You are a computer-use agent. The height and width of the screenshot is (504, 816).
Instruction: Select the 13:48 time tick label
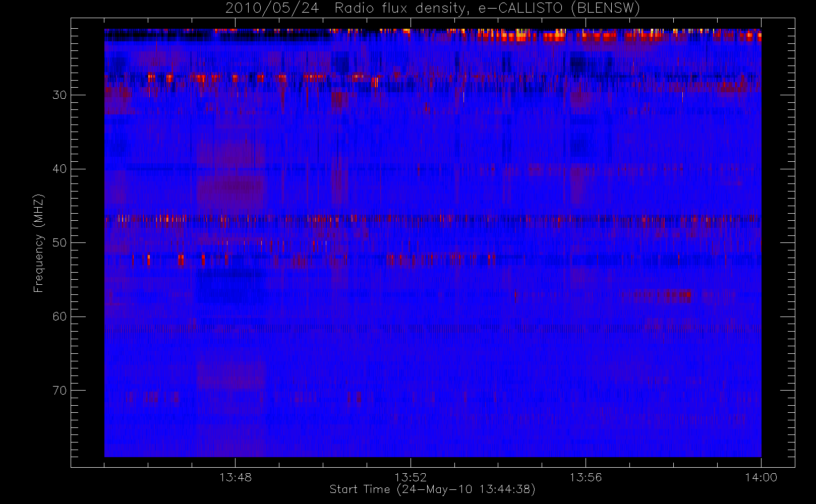(x=236, y=477)
